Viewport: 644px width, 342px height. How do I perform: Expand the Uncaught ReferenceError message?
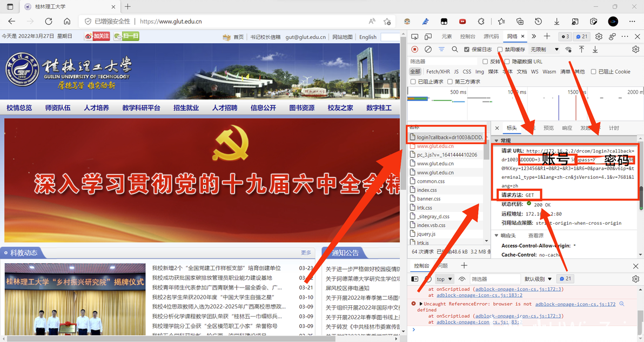pos(421,304)
